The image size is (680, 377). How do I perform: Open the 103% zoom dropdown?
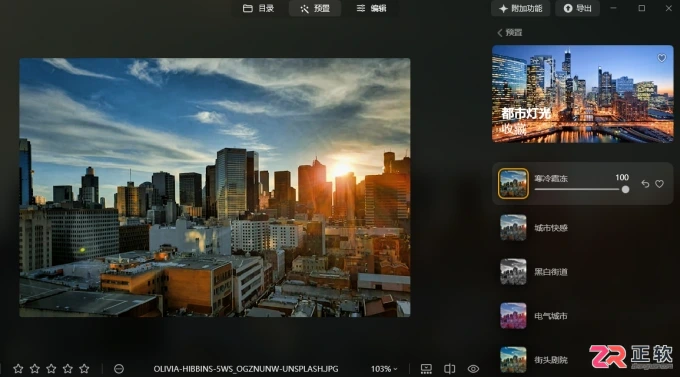384,369
